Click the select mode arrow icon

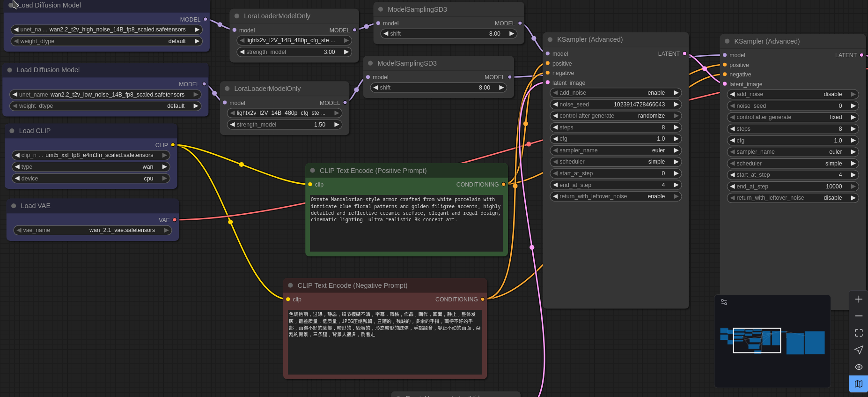pyautogui.click(x=859, y=350)
